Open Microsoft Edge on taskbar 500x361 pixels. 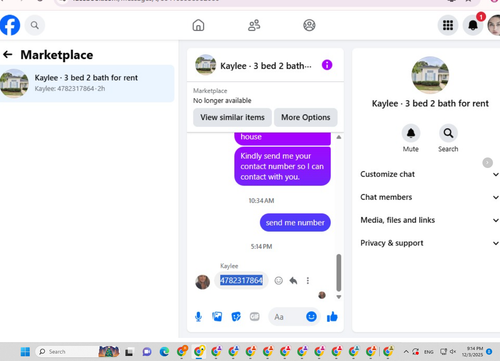point(164,351)
